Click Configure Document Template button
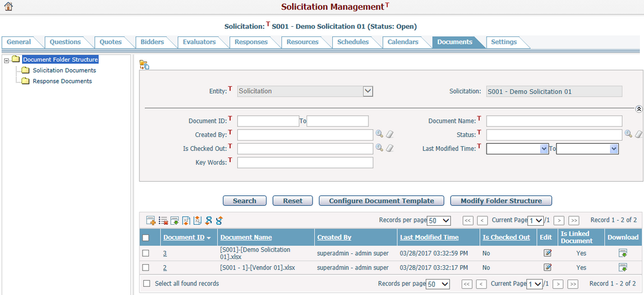This screenshot has height=295, width=644. coord(381,201)
